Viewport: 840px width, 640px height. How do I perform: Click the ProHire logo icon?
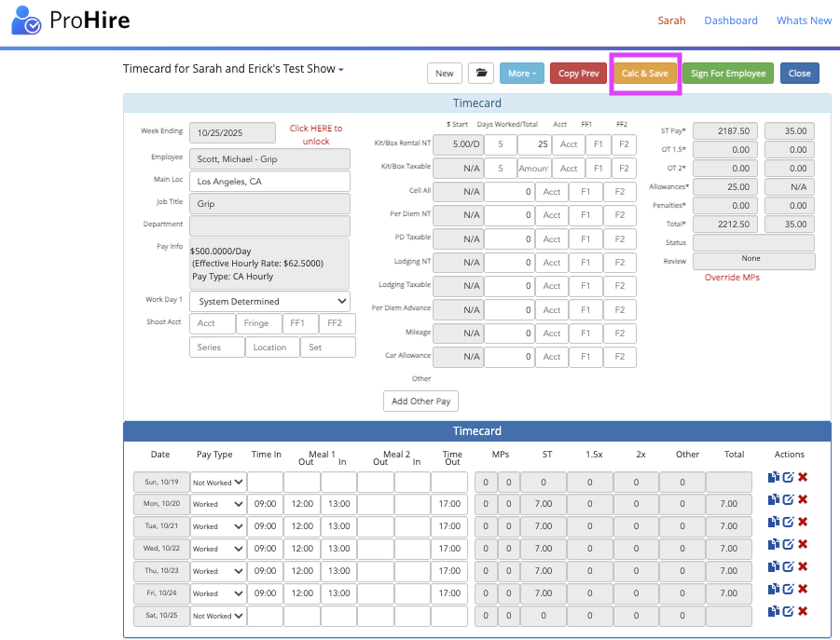[26, 20]
